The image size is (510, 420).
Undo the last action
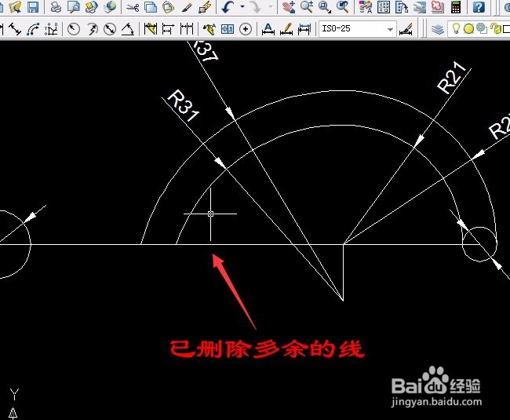(x=228, y=6)
